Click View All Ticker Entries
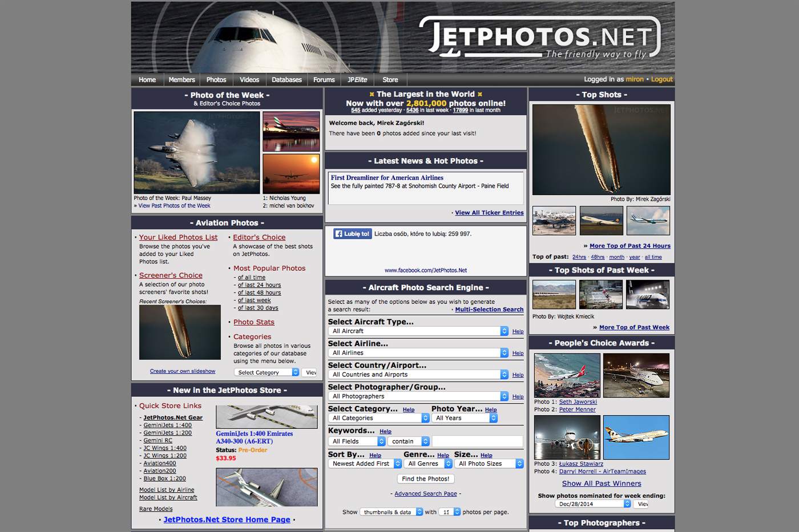 click(x=489, y=213)
